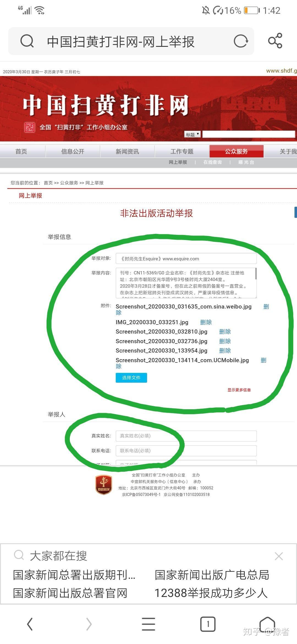Screen dimensions: 297x644
Task: Open the 首页 navigation tab
Action: tap(21, 151)
